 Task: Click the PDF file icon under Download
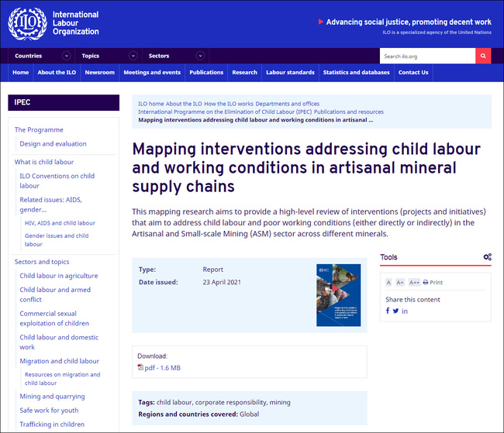(140, 367)
